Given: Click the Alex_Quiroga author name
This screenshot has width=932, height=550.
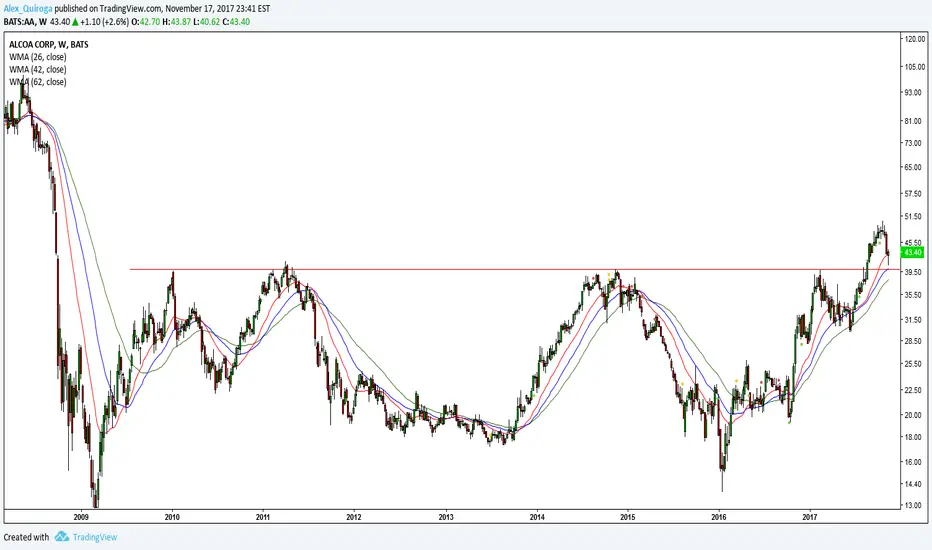Looking at the screenshot, I should 28,8.
